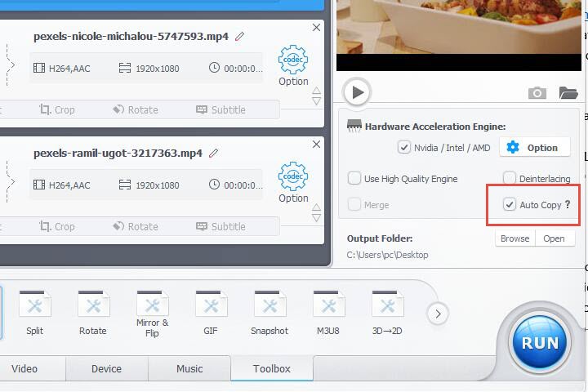The image size is (588, 392).
Task: Show Auto Copy help question mark
Action: pos(568,204)
